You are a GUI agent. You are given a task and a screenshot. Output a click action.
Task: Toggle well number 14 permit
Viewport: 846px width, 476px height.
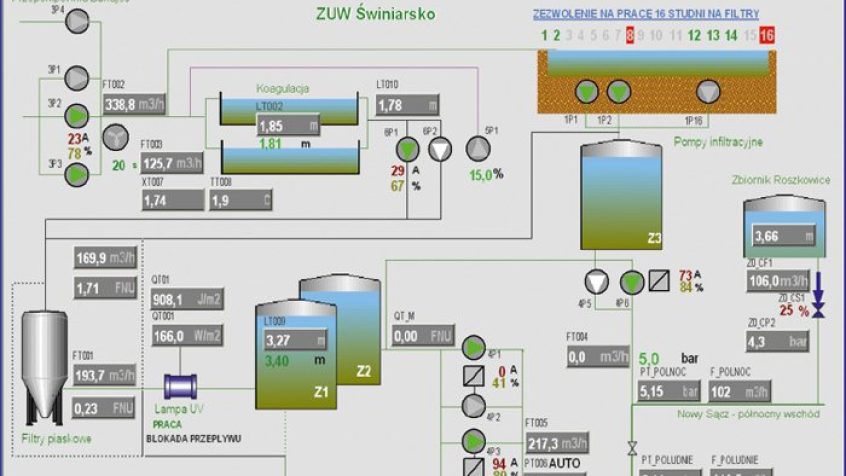731,36
